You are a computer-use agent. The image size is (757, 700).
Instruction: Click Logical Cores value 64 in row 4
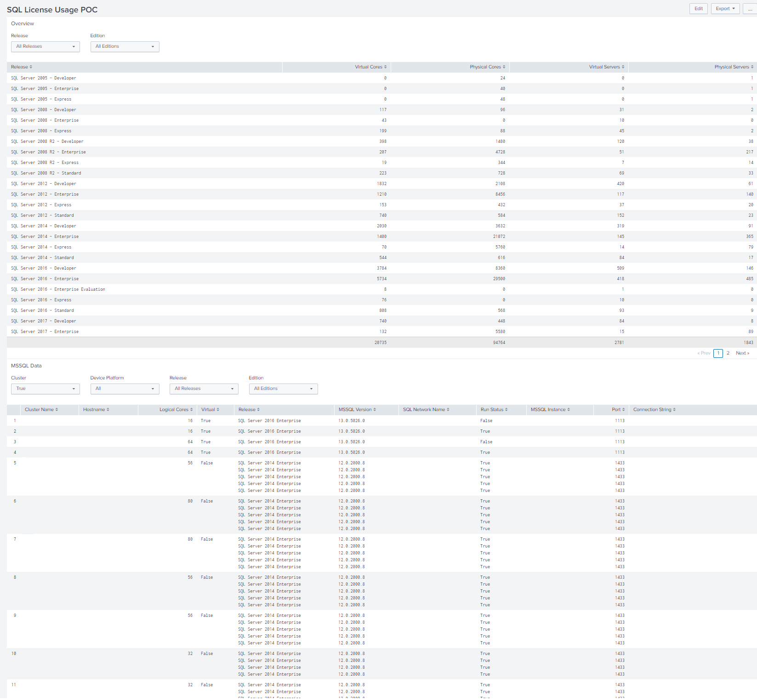[x=190, y=452]
